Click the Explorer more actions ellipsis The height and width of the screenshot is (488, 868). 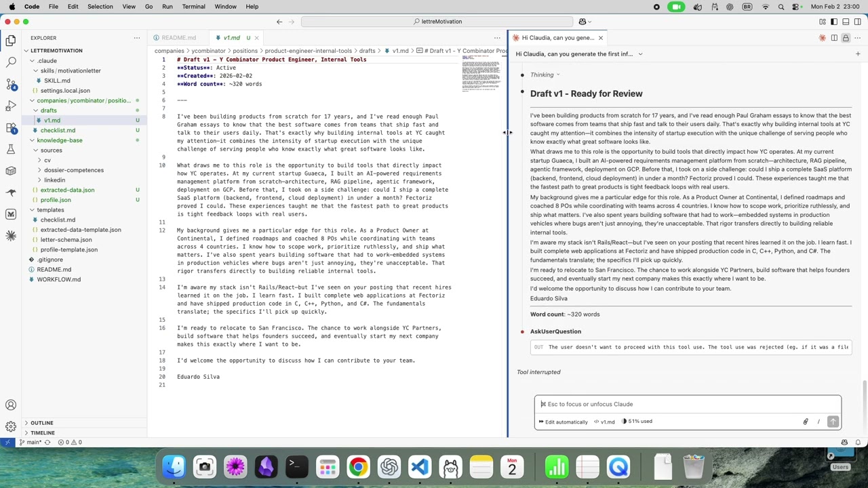point(137,38)
